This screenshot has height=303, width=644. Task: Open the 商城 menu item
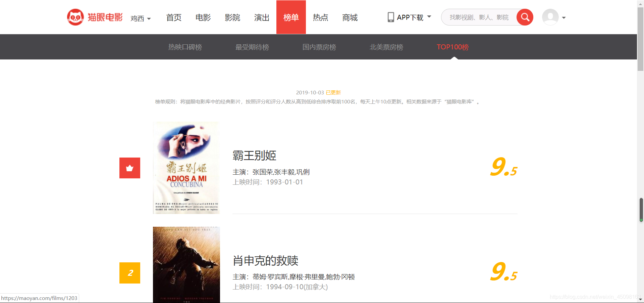(x=350, y=17)
